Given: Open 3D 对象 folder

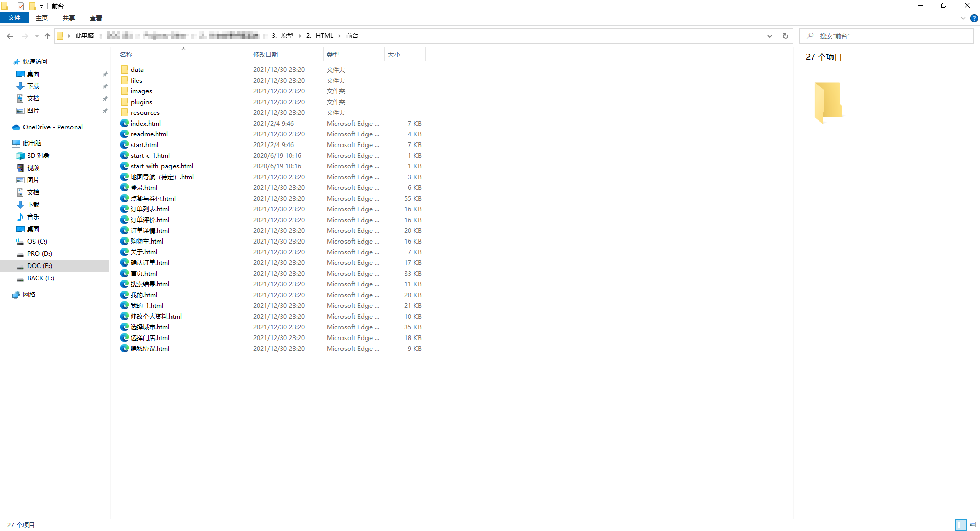Looking at the screenshot, I should [x=38, y=156].
